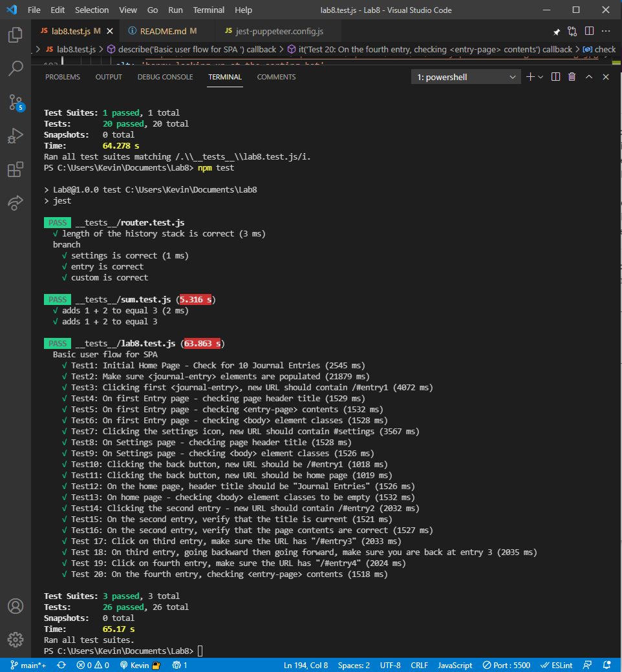Open the Terminal menu
The image size is (622, 672).
208,10
